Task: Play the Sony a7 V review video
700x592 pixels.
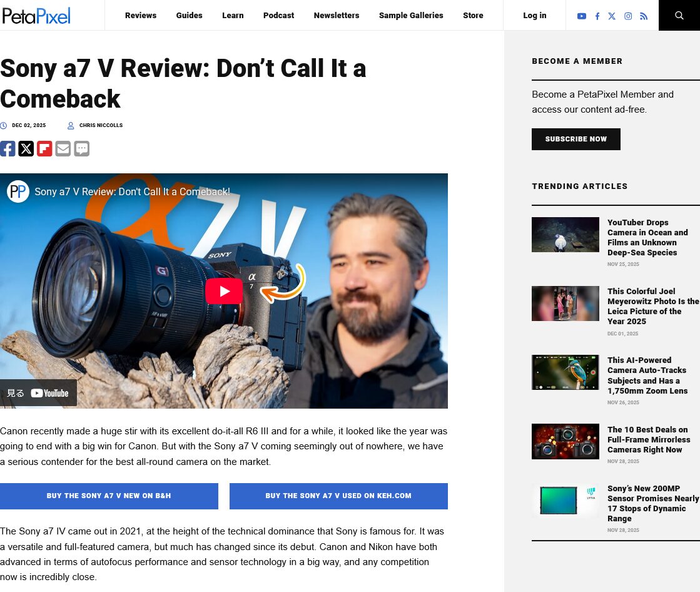Action: point(224,291)
